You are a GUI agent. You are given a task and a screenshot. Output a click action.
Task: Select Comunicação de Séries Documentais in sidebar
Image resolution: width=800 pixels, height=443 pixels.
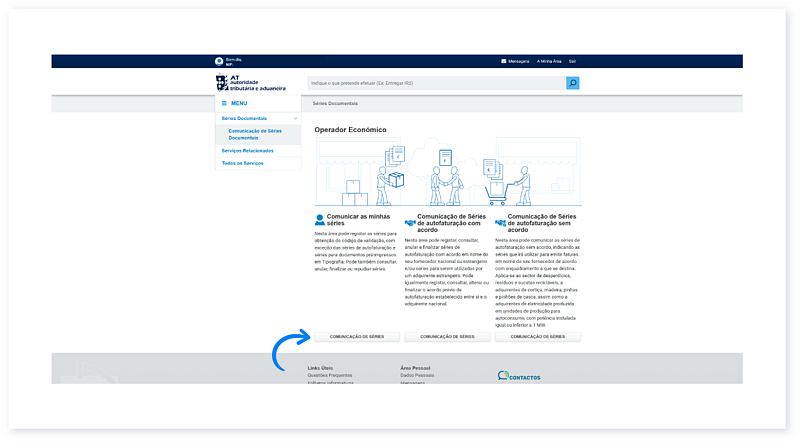coord(255,134)
